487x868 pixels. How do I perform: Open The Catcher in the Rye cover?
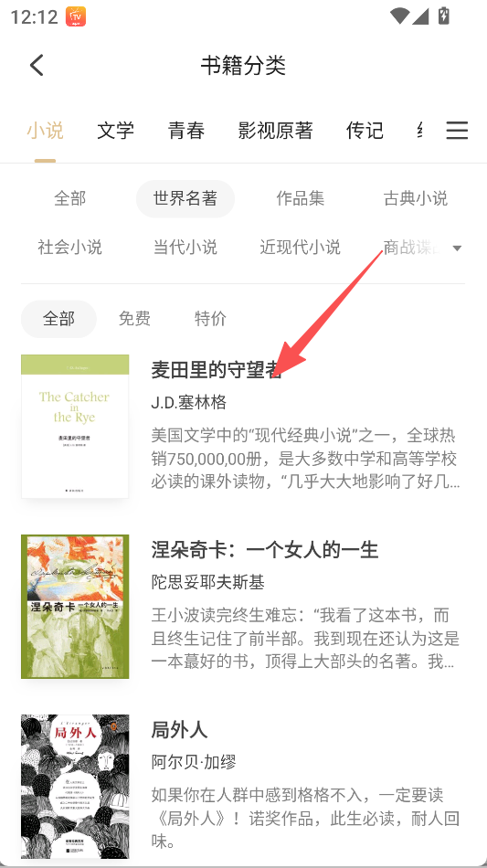click(75, 427)
